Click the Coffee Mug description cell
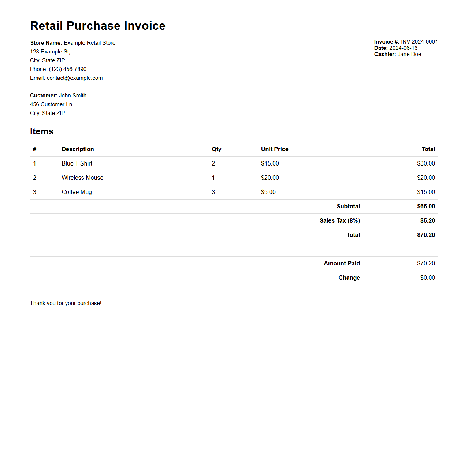 (x=77, y=192)
